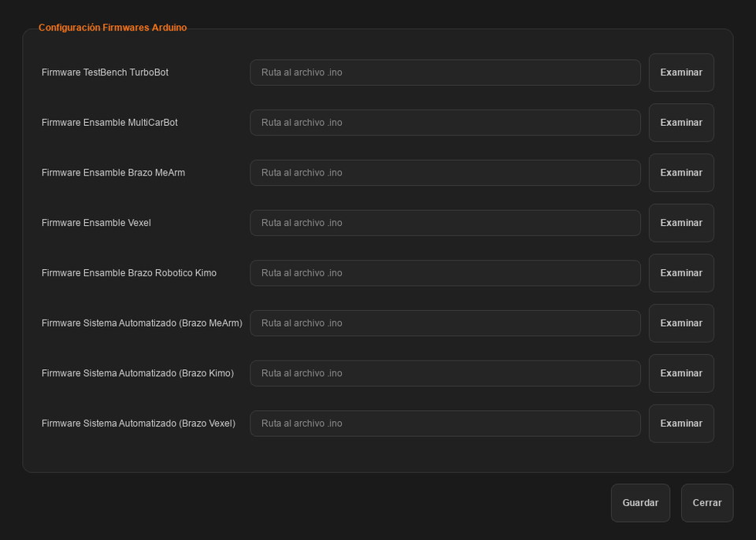Focus the TestBench TurboBot path field
This screenshot has height=540, width=756.
coord(445,72)
